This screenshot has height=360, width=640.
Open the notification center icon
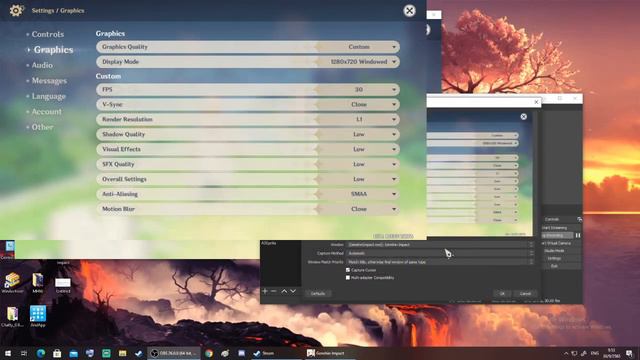tap(629, 353)
